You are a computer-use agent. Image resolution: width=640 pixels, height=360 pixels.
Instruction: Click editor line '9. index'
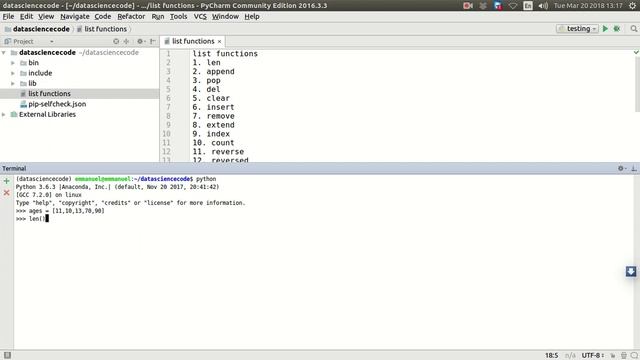[211, 134]
